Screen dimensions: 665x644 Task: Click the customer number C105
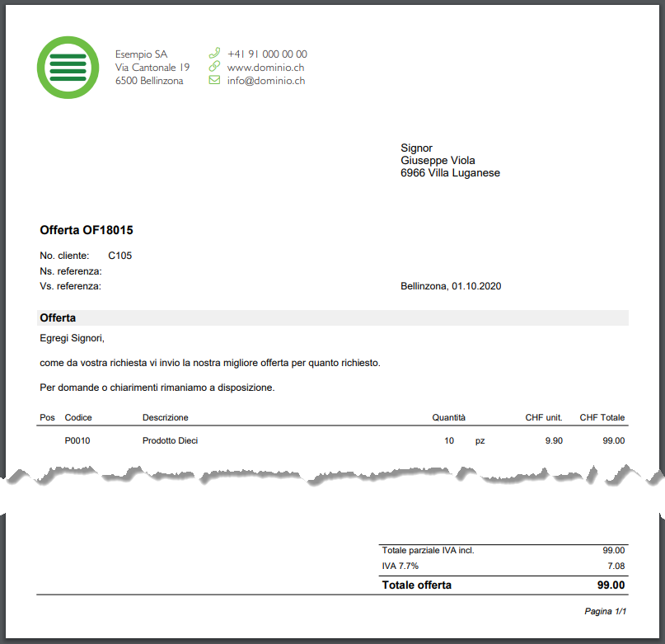point(119,256)
